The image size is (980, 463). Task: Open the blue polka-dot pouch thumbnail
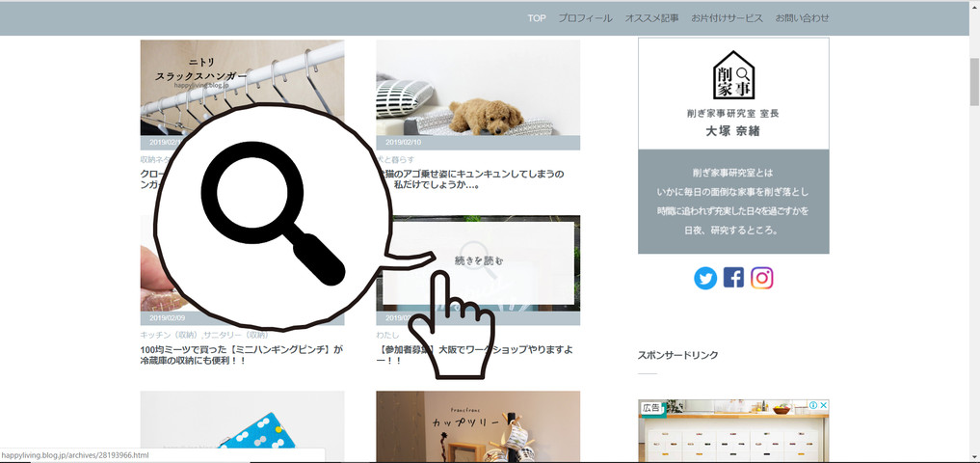(242, 426)
